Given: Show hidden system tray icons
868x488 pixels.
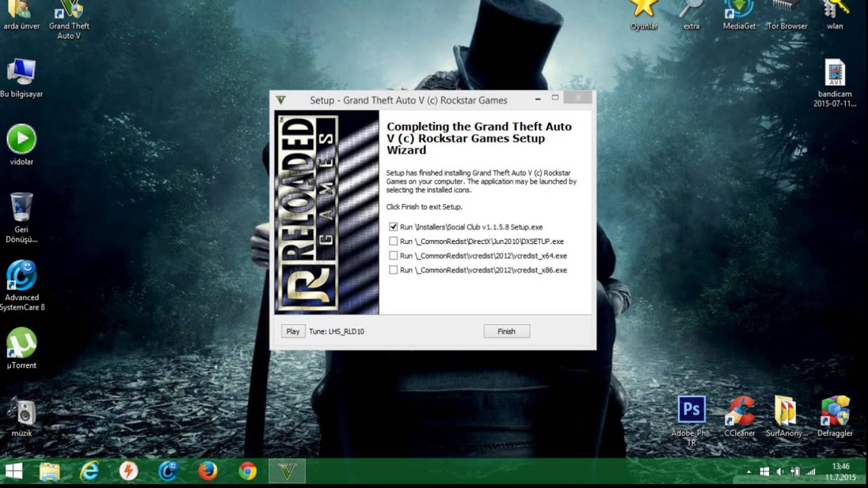Looking at the screenshot, I should [x=749, y=471].
